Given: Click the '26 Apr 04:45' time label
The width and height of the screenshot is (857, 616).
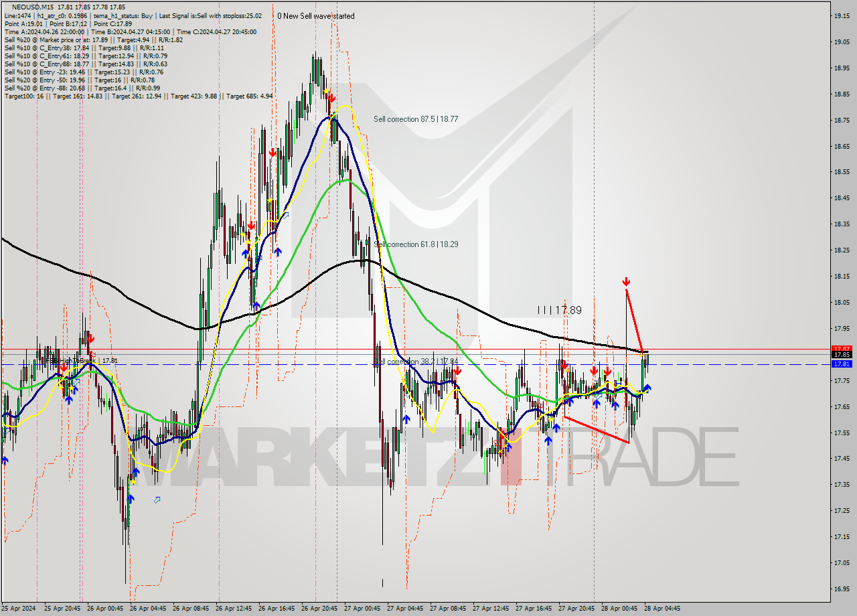Looking at the screenshot, I should [148, 609].
